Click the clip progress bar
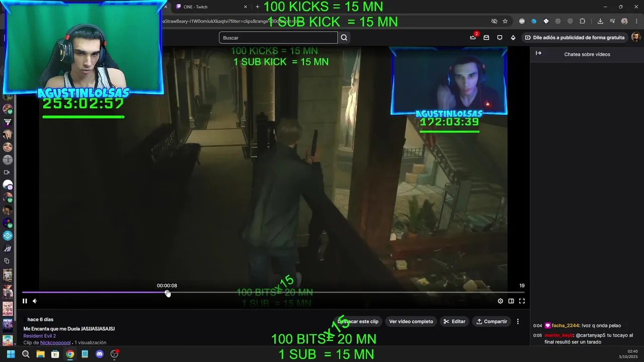The image size is (644, 362). point(273,292)
